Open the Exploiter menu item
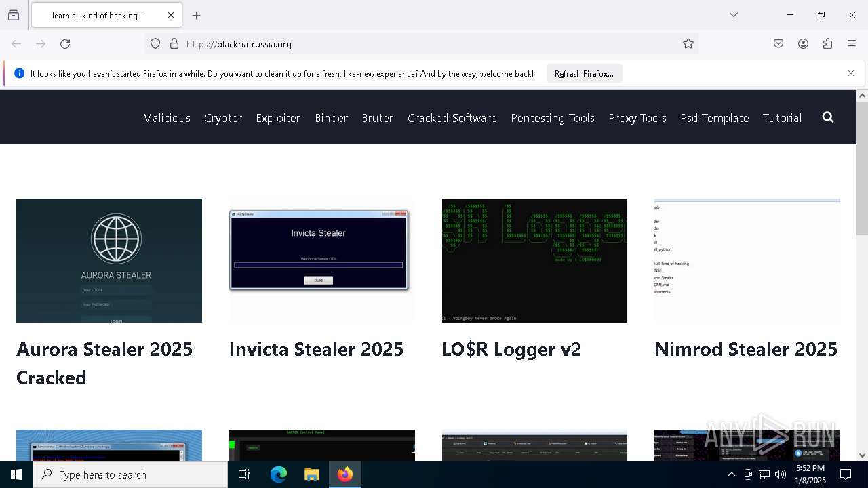 pyautogui.click(x=278, y=118)
